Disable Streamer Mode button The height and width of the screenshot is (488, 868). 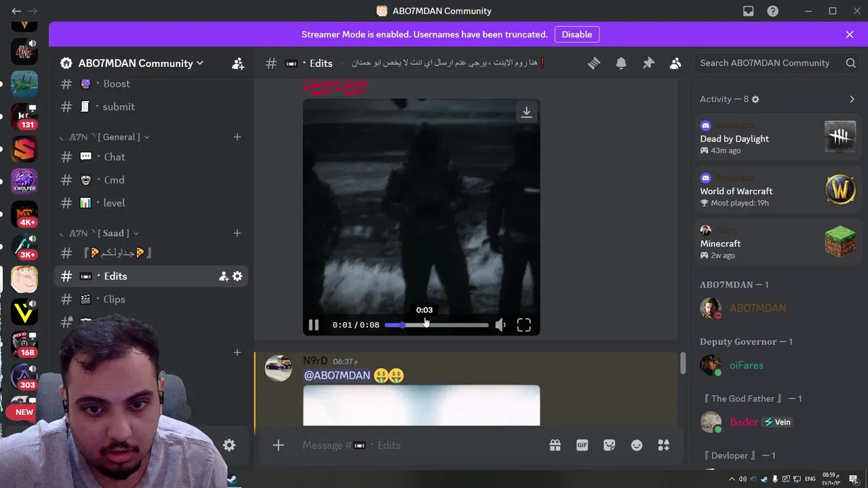click(x=577, y=35)
